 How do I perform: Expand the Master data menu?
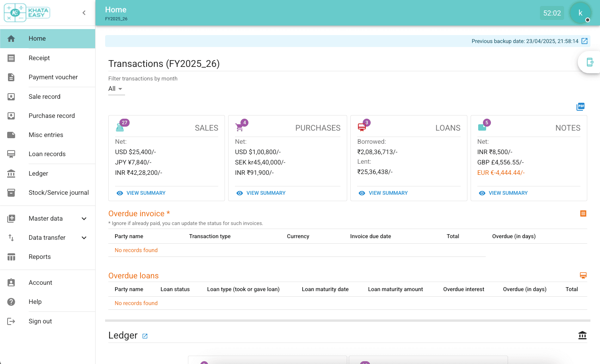[x=45, y=218]
